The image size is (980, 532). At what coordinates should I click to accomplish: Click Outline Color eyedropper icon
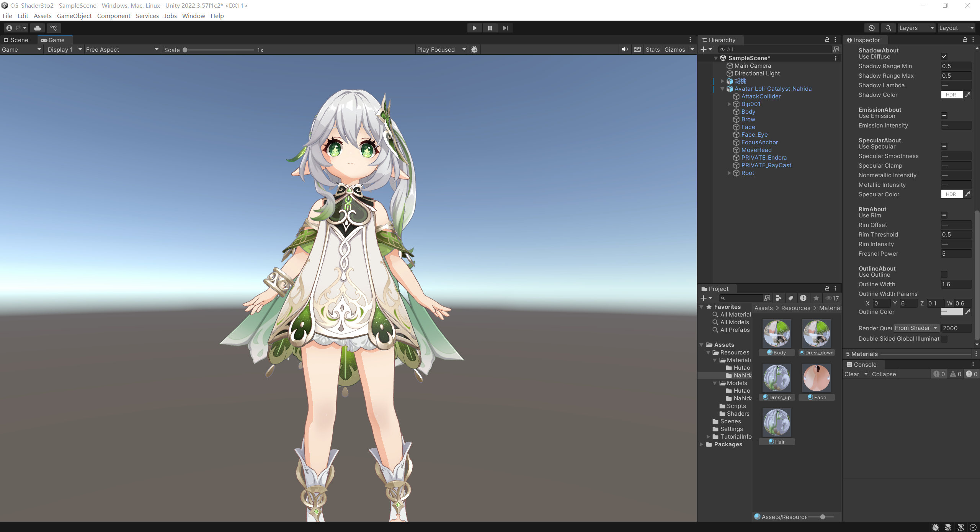(967, 312)
